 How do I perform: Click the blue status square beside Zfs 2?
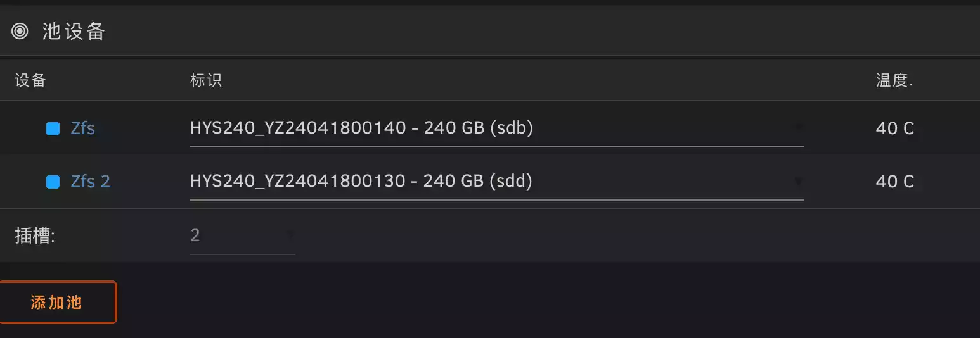coord(53,182)
